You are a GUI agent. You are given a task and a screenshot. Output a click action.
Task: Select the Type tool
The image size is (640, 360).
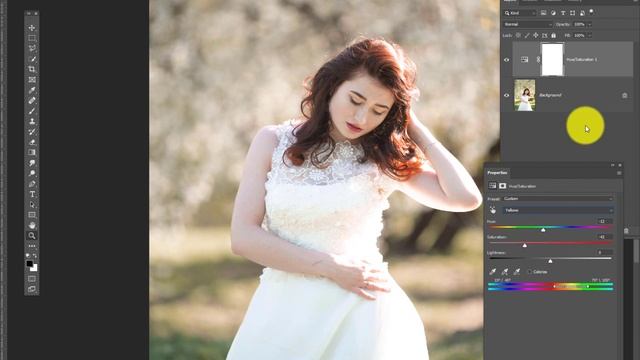[x=32, y=194]
